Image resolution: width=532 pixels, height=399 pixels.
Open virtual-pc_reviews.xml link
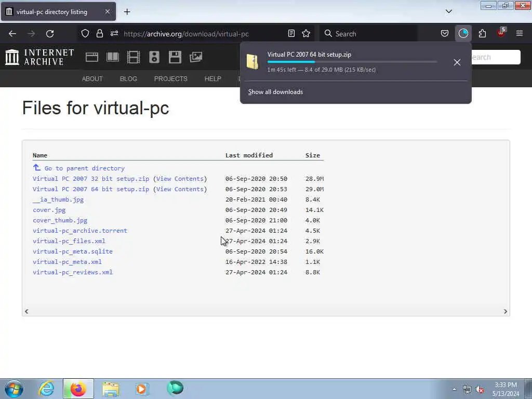(73, 272)
